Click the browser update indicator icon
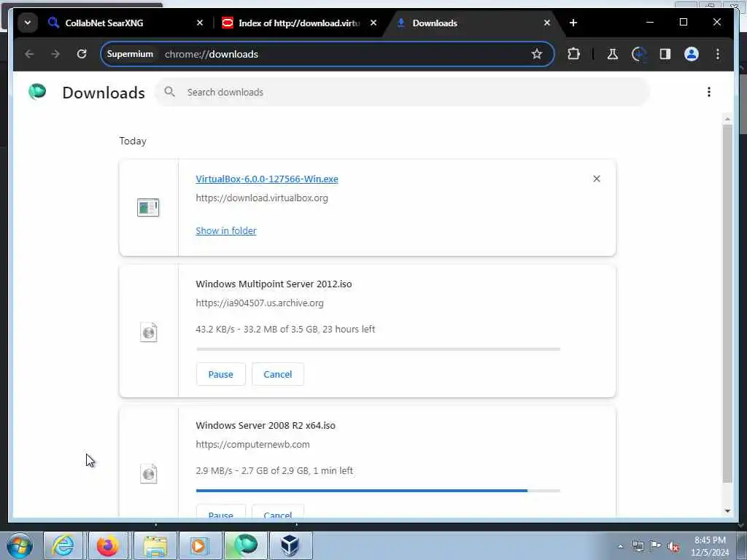 pos(639,54)
